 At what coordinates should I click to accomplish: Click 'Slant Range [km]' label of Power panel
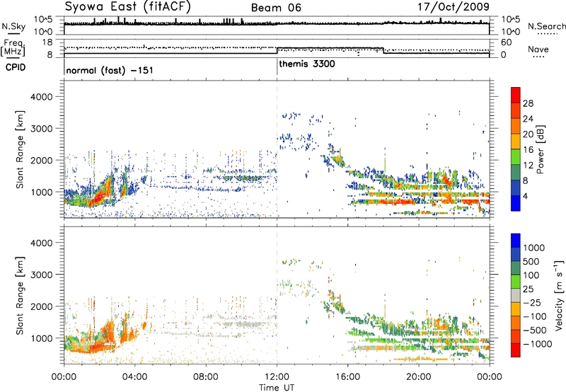[x=20, y=149]
